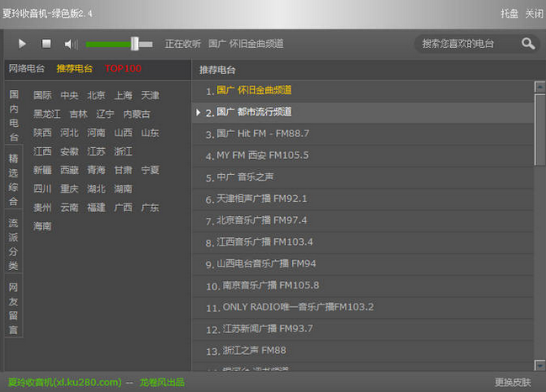The height and width of the screenshot is (392, 546).
Task: Click the play arrow beside 国广 都市流行频道
Action: [199, 112]
